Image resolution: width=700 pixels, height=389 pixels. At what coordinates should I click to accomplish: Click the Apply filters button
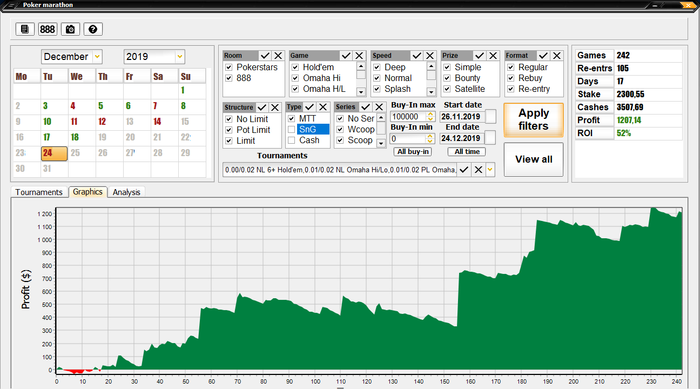[x=533, y=120]
